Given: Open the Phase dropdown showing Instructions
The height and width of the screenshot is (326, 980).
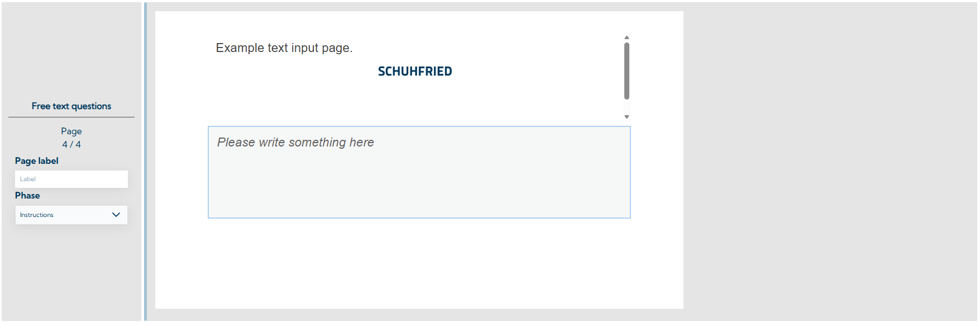Looking at the screenshot, I should click(x=71, y=215).
